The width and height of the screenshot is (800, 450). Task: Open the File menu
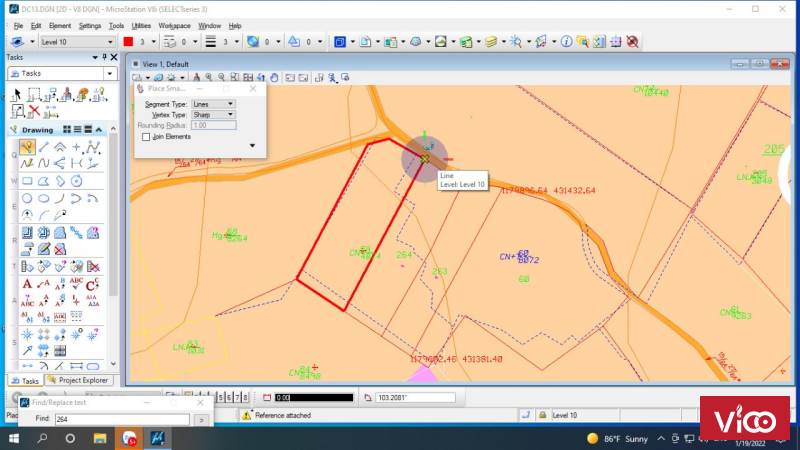point(18,26)
